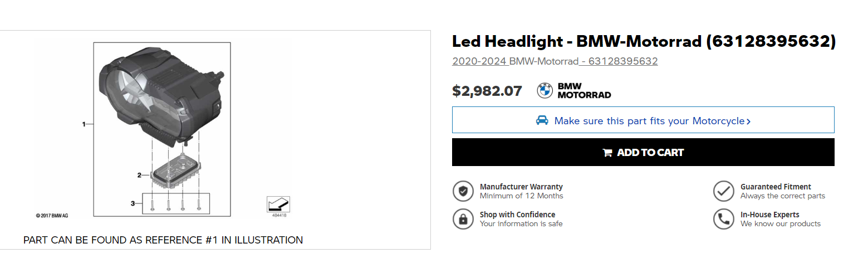The height and width of the screenshot is (258, 868).
Task: Click the Led Headlight product title heading
Action: pos(644,41)
